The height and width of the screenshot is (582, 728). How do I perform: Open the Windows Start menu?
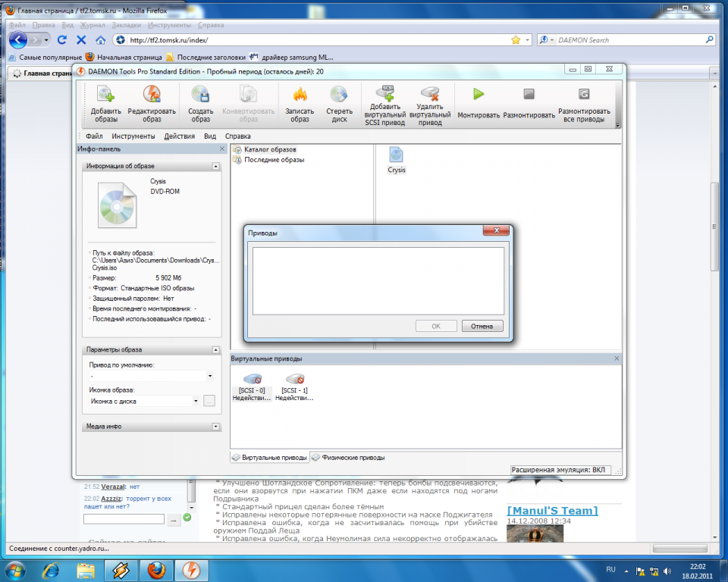click(x=14, y=570)
